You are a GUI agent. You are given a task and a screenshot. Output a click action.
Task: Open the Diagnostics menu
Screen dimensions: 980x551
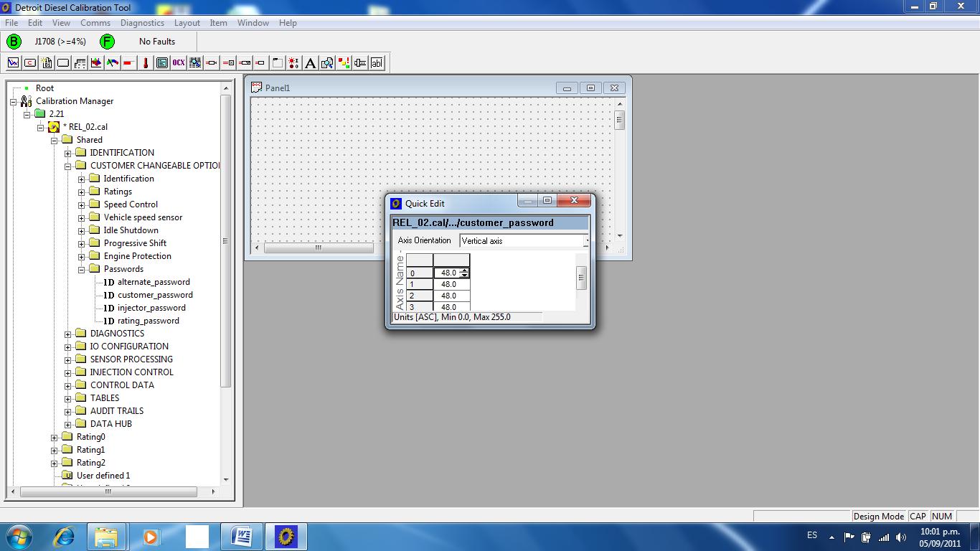(142, 23)
